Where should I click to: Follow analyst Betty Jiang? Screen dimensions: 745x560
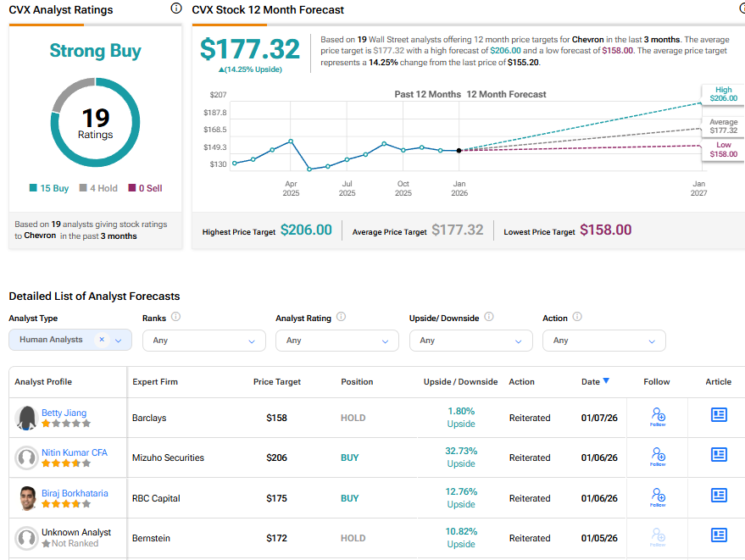(x=658, y=416)
